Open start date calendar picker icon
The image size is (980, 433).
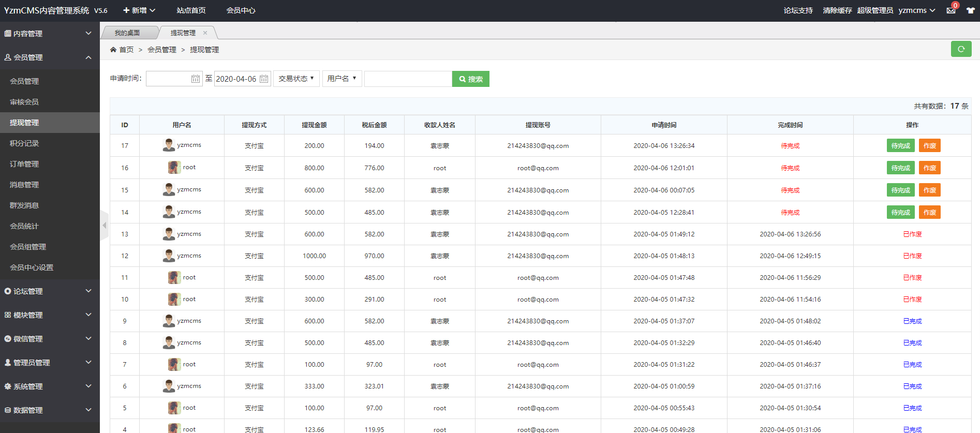point(196,79)
